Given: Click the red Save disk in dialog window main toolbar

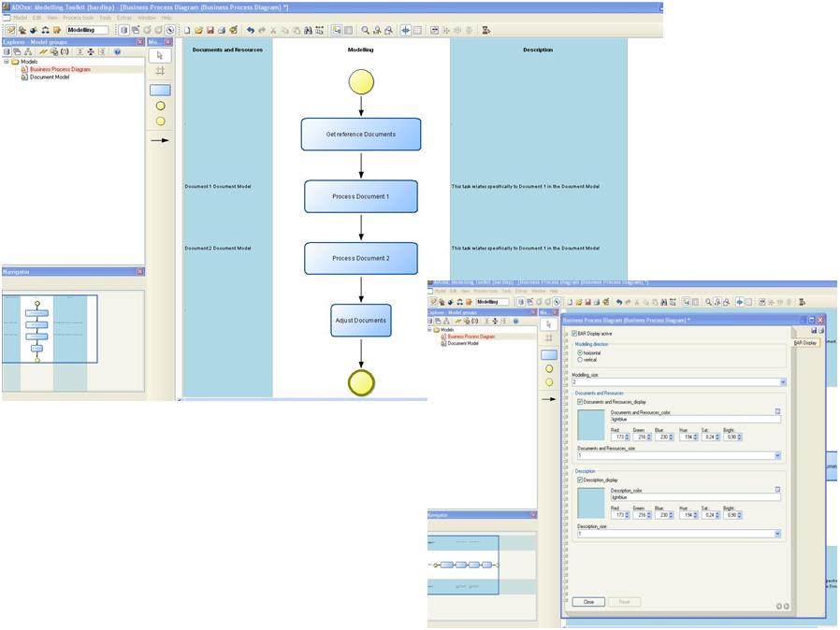Looking at the screenshot, I should pos(587,303).
